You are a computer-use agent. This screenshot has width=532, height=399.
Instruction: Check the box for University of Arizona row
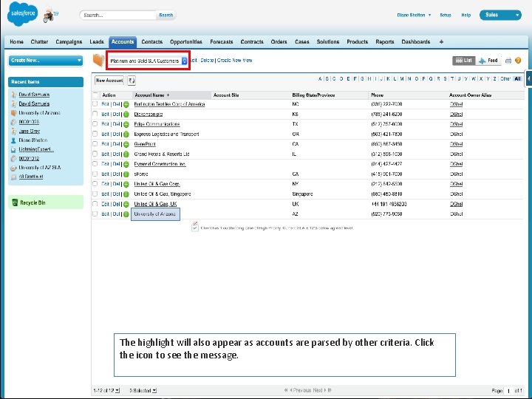point(95,214)
